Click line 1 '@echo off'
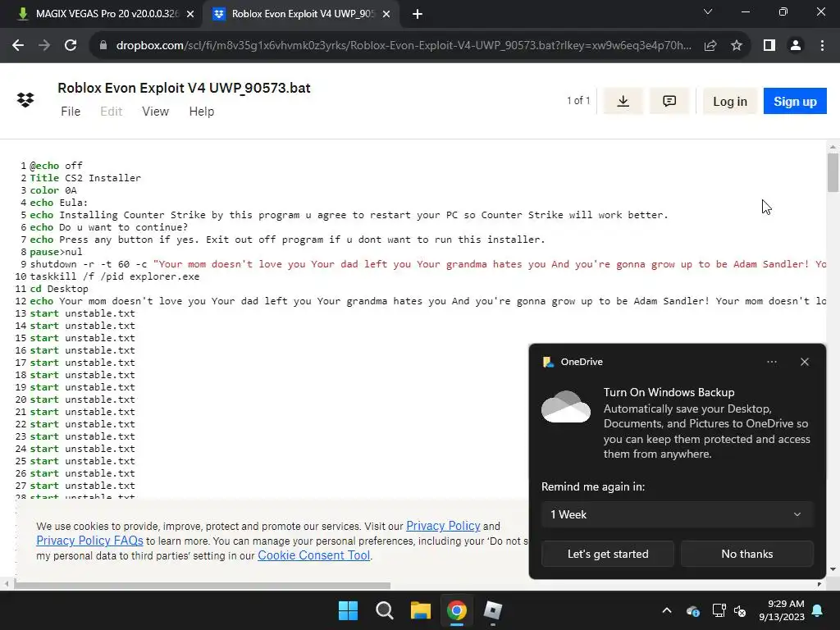 point(57,166)
